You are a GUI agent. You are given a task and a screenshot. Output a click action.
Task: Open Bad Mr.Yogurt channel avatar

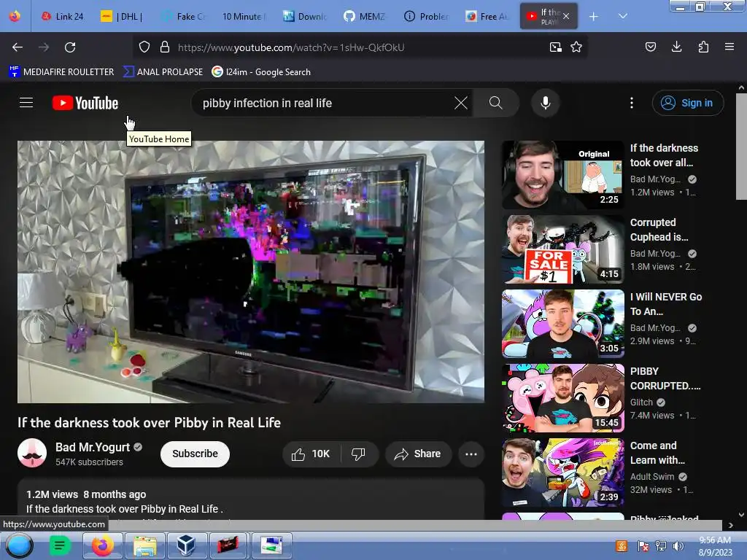[32, 453]
